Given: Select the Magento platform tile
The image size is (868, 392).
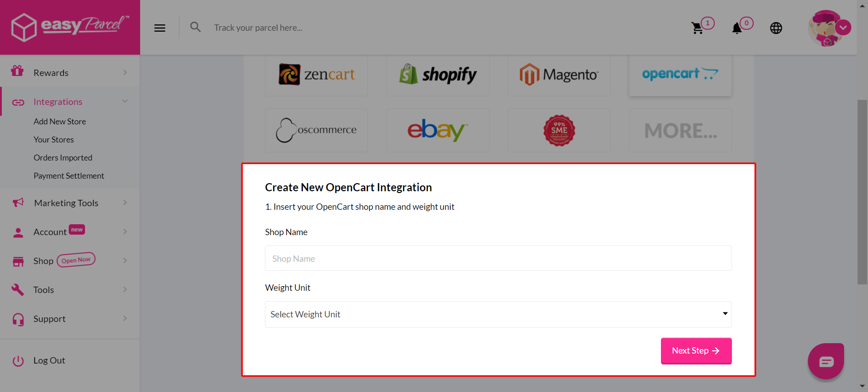Looking at the screenshot, I should tap(559, 75).
